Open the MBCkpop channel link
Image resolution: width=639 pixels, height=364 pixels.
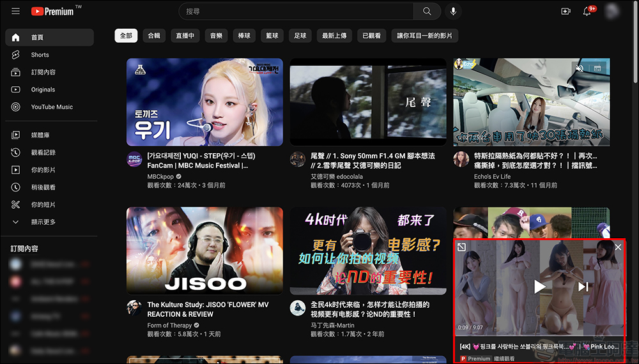161,176
